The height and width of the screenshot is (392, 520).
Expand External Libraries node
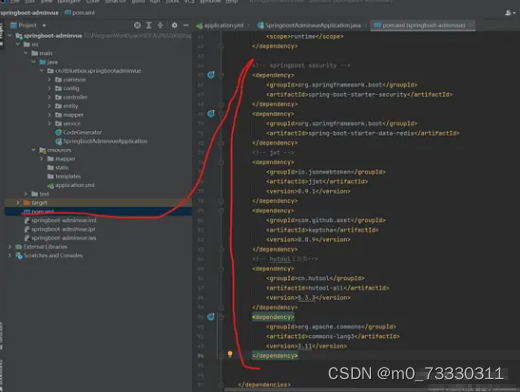(10, 247)
